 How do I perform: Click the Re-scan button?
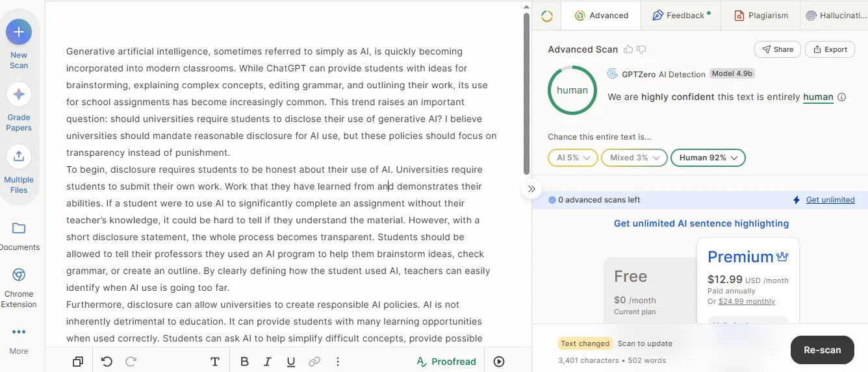[822, 350]
